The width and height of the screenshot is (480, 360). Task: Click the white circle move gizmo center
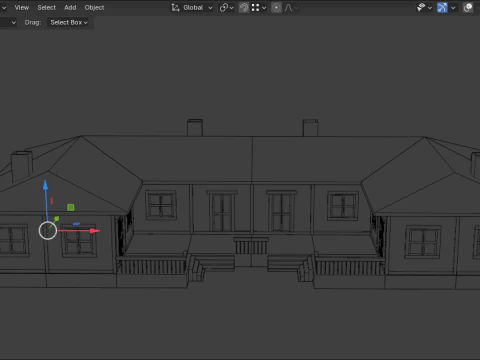click(48, 231)
